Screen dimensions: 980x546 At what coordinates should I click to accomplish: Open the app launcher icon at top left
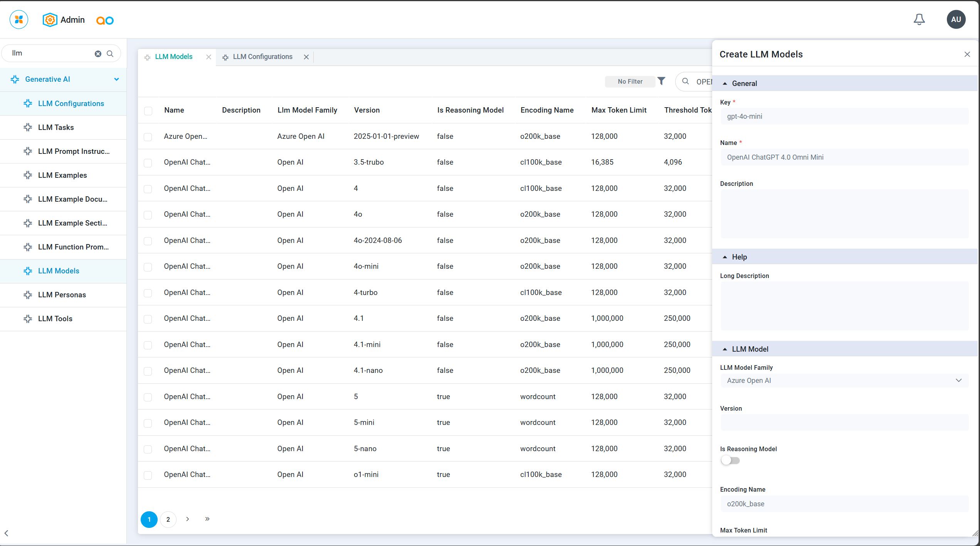point(19,20)
